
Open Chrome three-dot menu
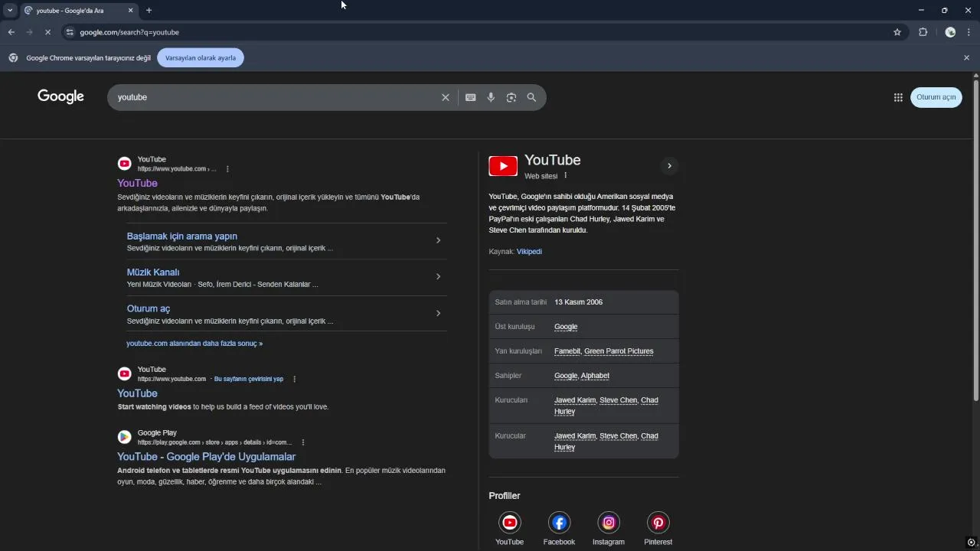pos(969,32)
